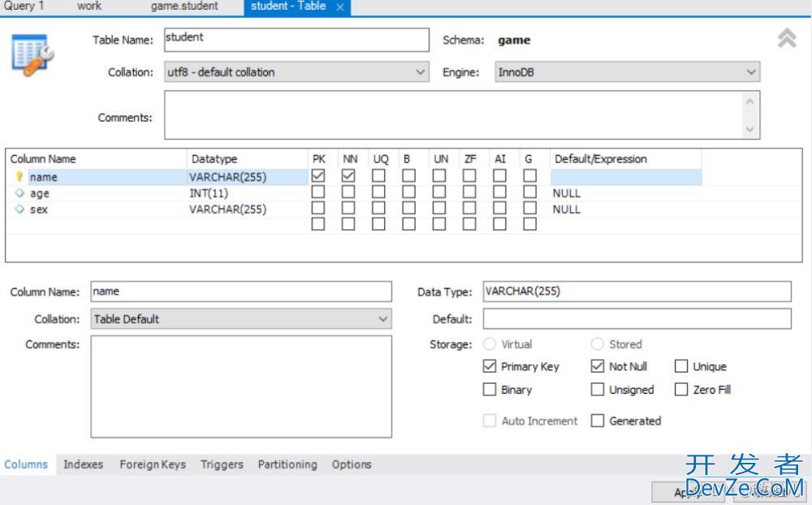This screenshot has height=505, width=812.
Task: Toggle the Primary Key checkbox in details
Action: [490, 366]
